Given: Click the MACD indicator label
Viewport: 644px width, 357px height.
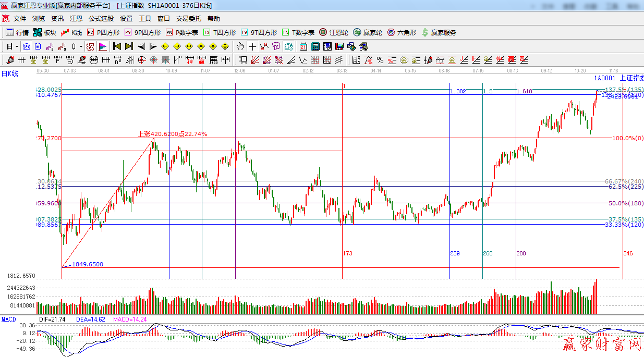Looking at the screenshot, I should [8, 318].
